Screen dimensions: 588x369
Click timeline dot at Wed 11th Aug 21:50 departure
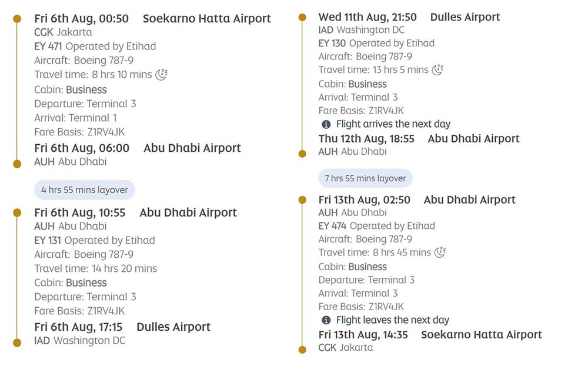click(x=302, y=18)
